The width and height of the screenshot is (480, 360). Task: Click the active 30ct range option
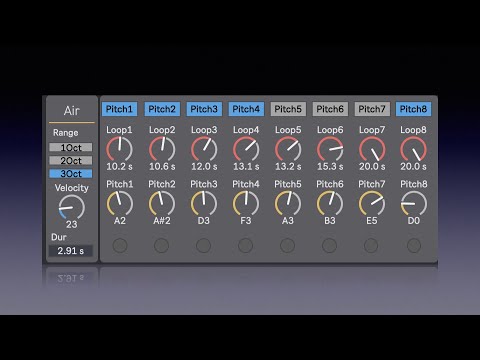point(71,173)
